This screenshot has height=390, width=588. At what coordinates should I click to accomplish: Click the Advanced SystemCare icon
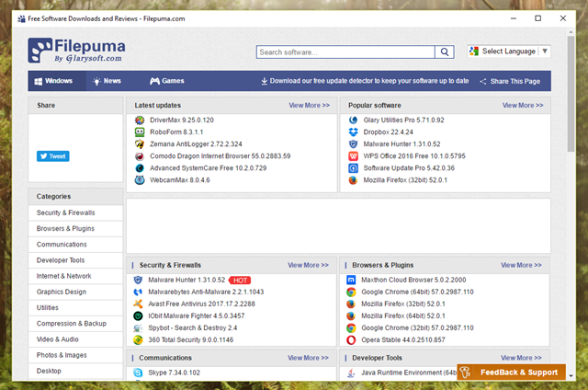pyautogui.click(x=140, y=168)
